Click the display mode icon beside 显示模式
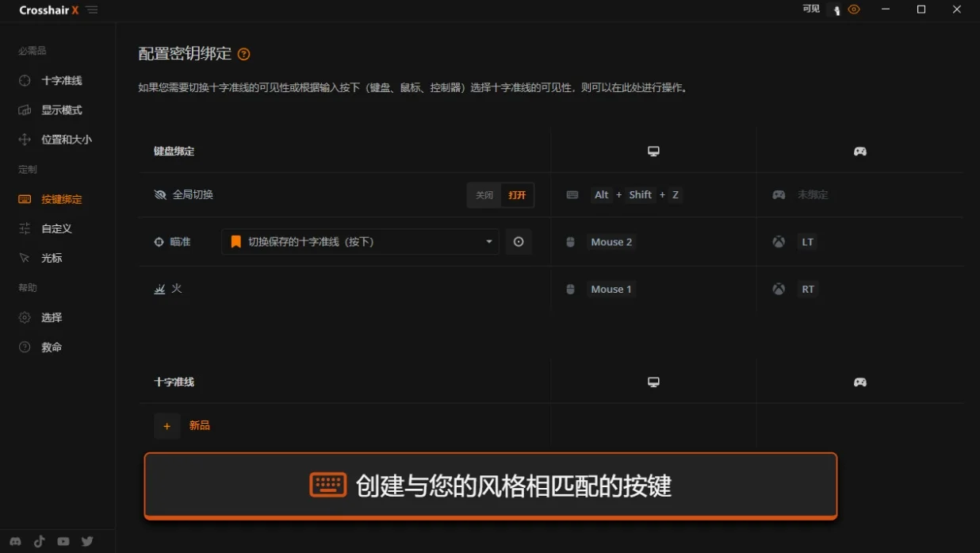980x553 pixels. coord(25,109)
